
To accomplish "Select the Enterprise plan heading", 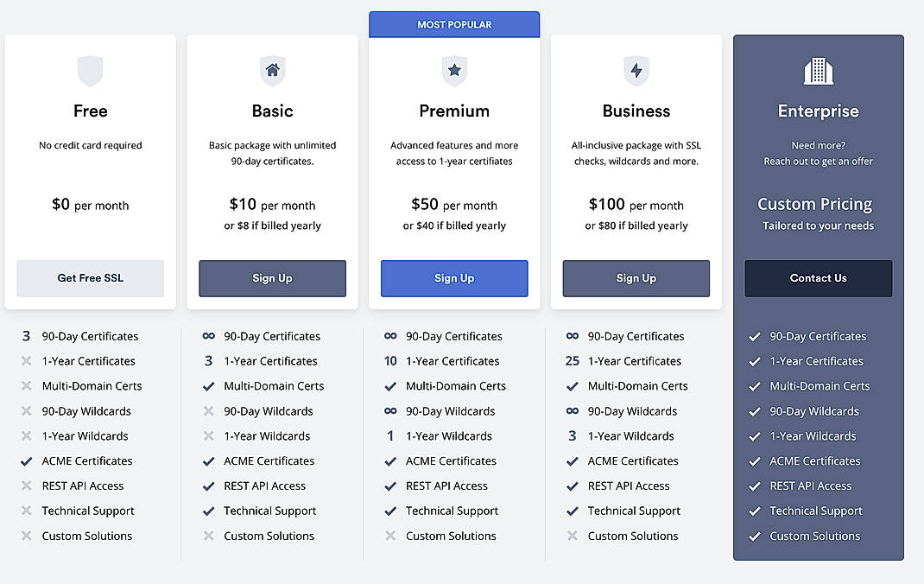I will (x=818, y=111).
